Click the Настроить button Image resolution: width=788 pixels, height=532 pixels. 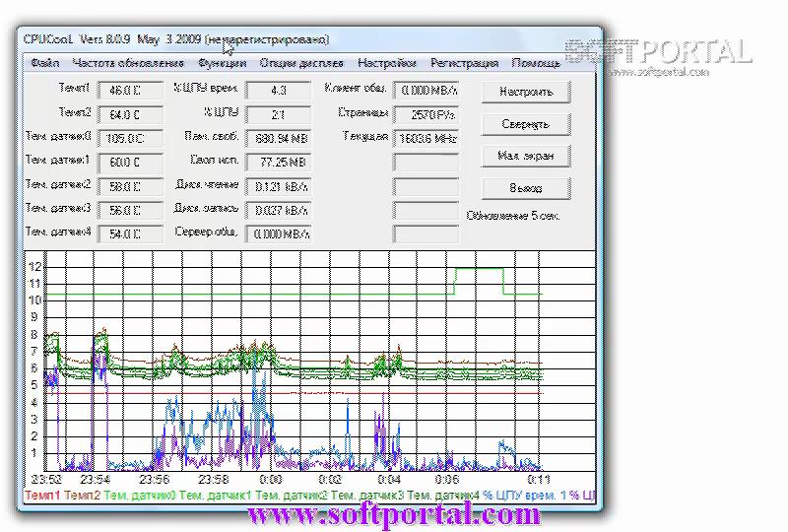(x=526, y=92)
